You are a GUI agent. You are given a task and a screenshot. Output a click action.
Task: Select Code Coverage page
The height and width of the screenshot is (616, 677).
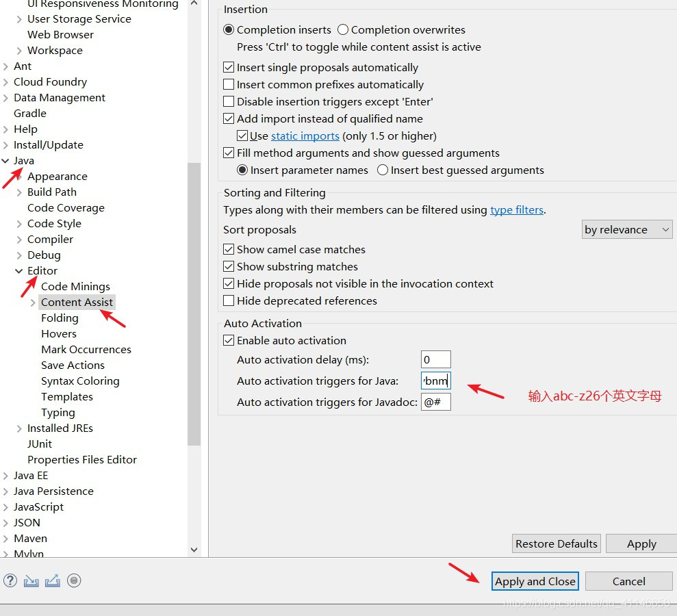click(66, 208)
